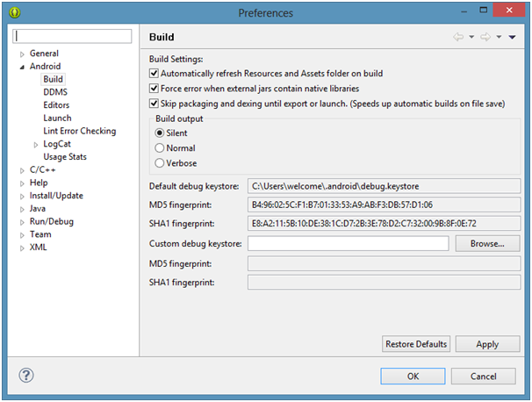Click the Restore Defaults button

point(416,344)
